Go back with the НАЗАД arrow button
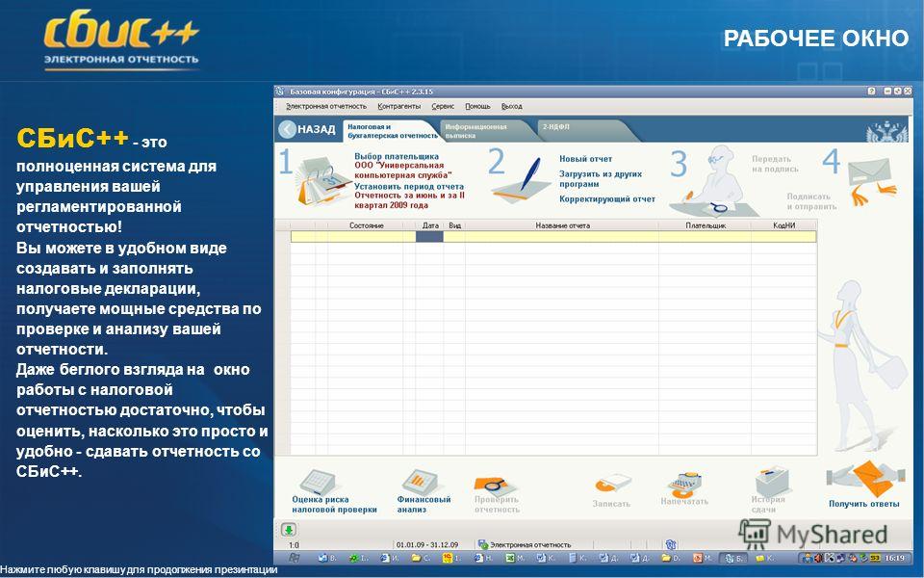This screenshot has width=924, height=578. [307, 129]
